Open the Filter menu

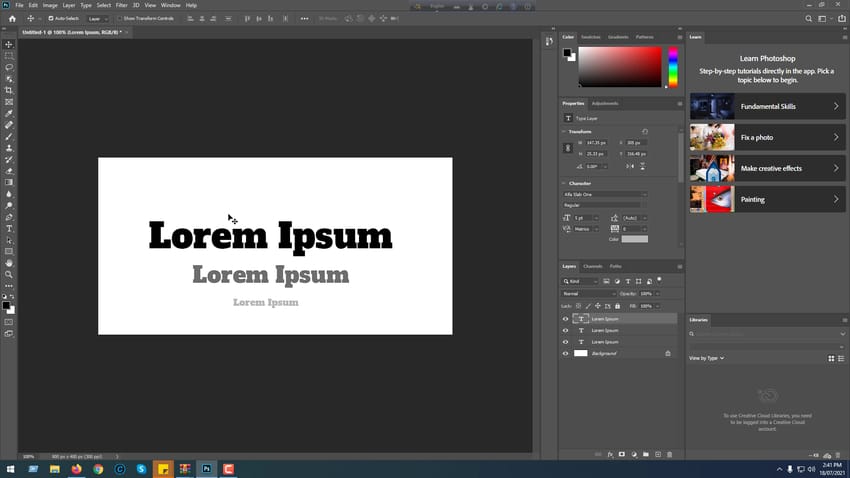(x=121, y=5)
